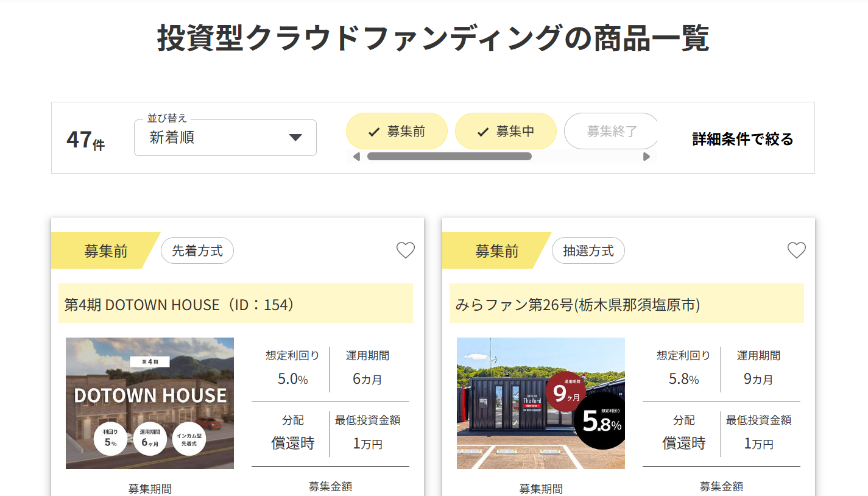The height and width of the screenshot is (496, 868).
Task: Click the horizontal filter scrollbar thumb
Action: pos(449,157)
